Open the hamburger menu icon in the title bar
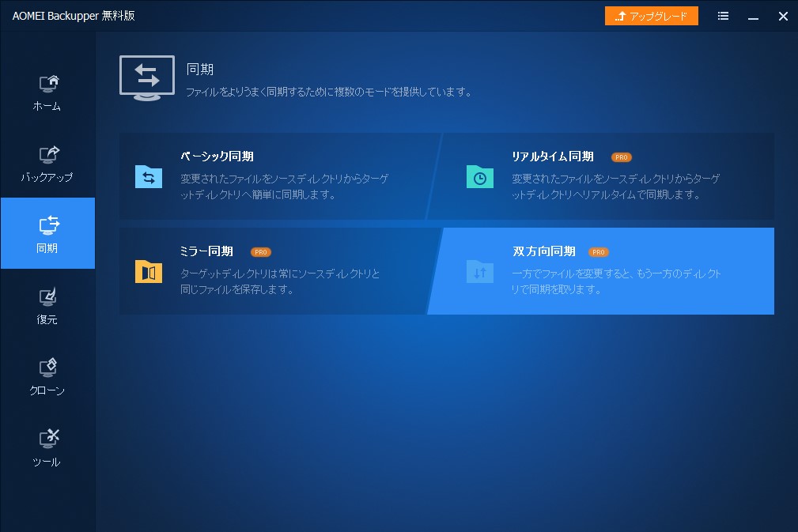The width and height of the screenshot is (798, 532). coord(722,16)
